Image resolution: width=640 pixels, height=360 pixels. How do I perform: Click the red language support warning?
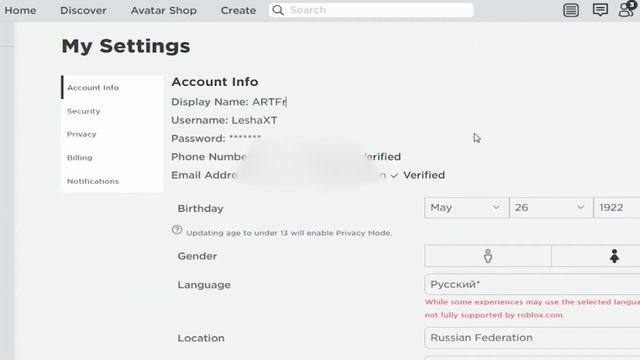pos(532,309)
